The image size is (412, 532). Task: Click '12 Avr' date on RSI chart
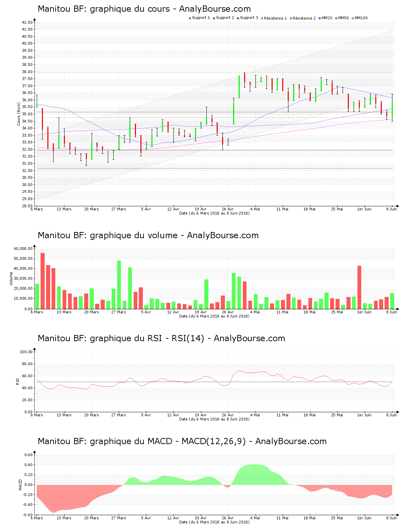tap(173, 415)
